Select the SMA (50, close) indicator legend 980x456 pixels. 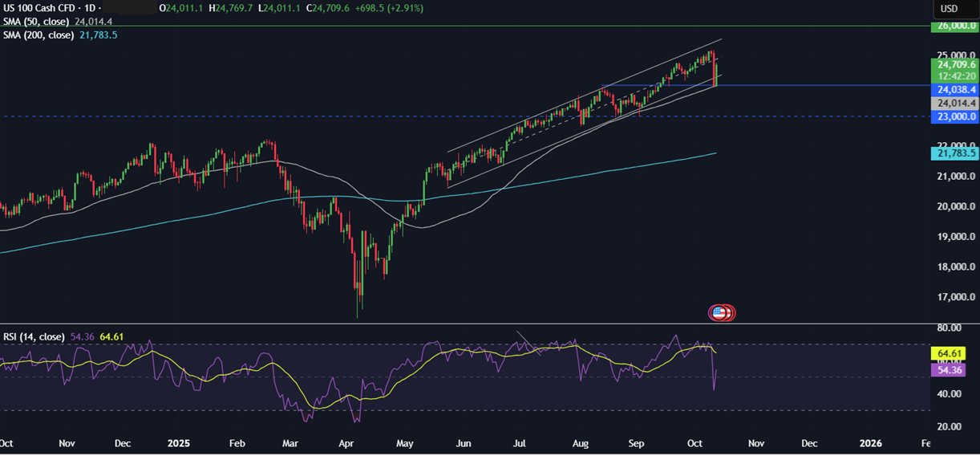[35, 21]
